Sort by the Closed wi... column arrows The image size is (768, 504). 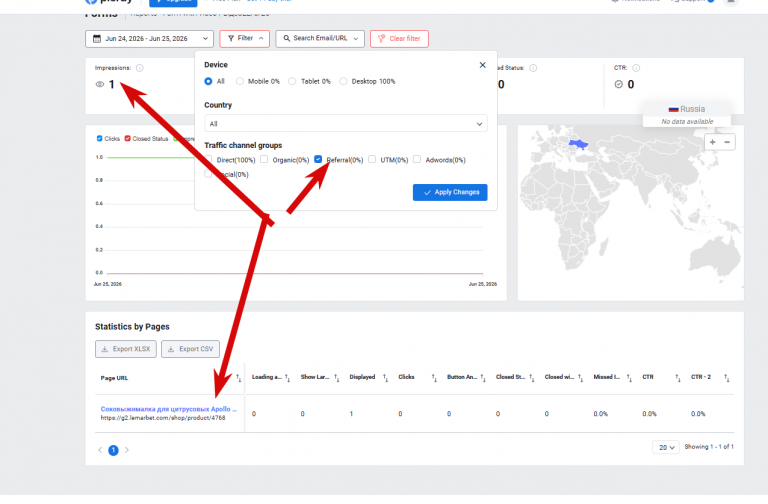580,378
